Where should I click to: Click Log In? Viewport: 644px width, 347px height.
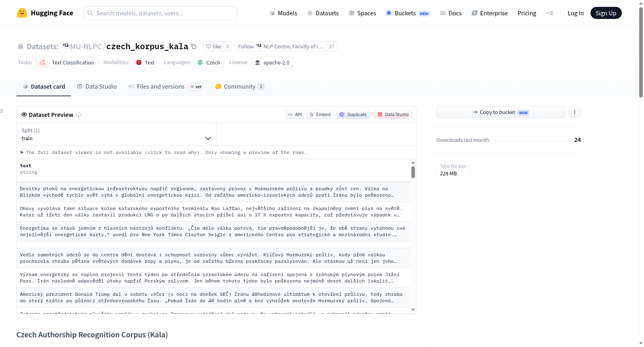tap(576, 13)
